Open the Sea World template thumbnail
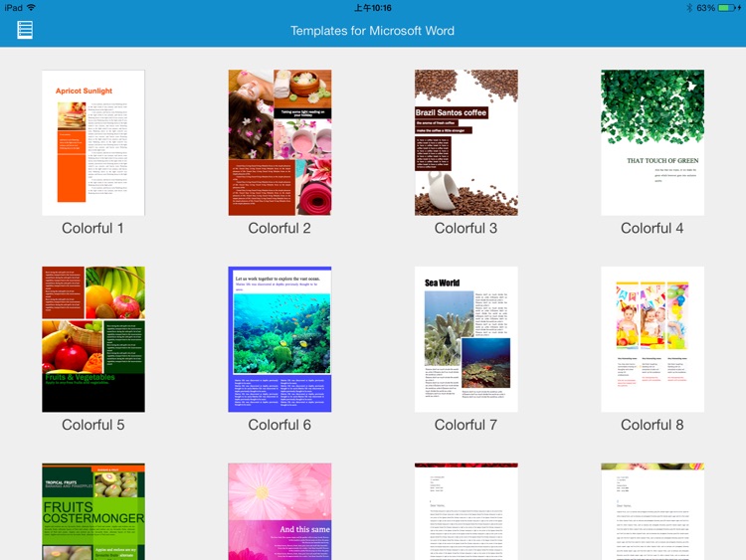 [466, 339]
